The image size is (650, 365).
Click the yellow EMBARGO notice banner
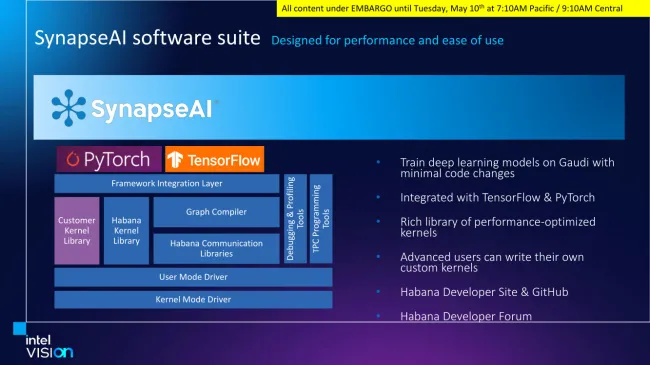463,8
